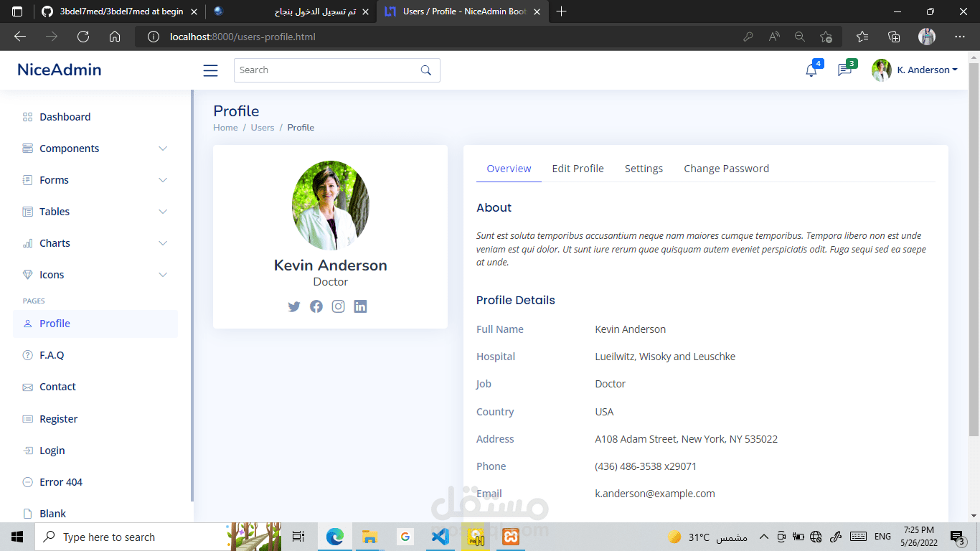
Task: Open the Instagram icon on profile card
Action: point(339,306)
